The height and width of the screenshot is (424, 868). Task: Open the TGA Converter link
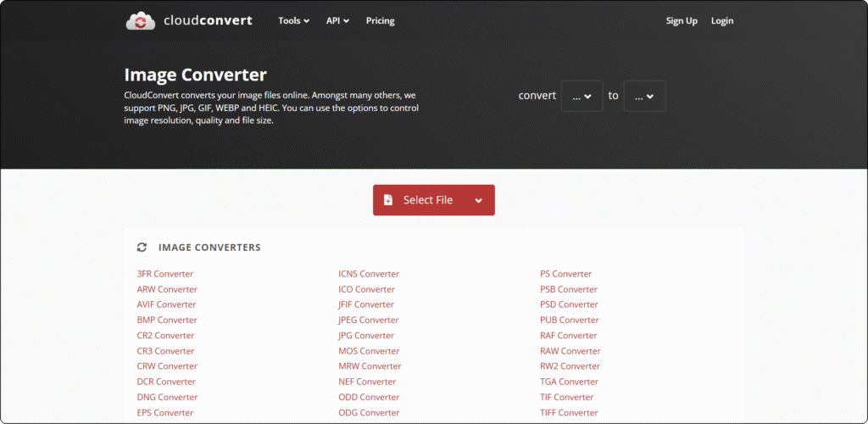coord(569,382)
